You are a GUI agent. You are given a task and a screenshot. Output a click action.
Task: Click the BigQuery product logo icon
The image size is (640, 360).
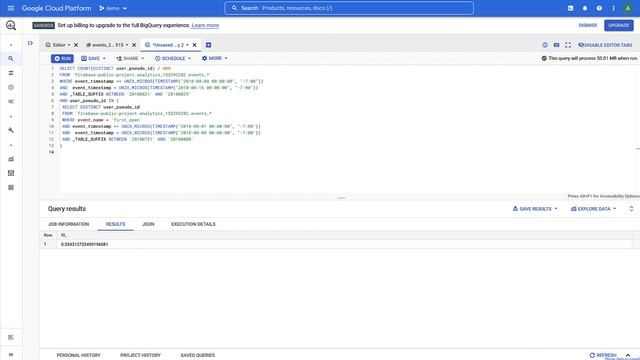point(11,25)
